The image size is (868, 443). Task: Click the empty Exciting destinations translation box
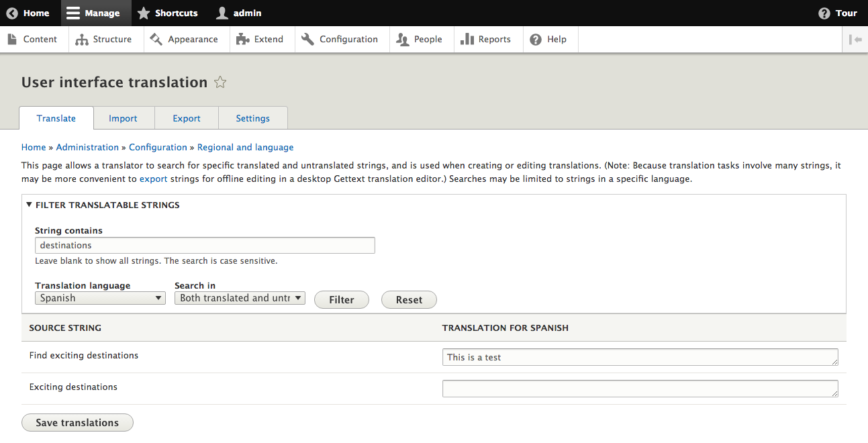(x=640, y=389)
